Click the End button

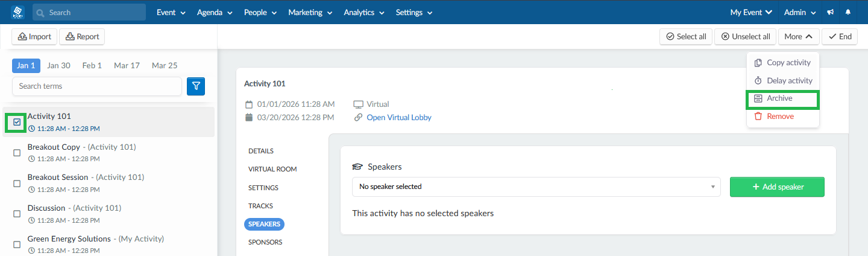tap(840, 37)
